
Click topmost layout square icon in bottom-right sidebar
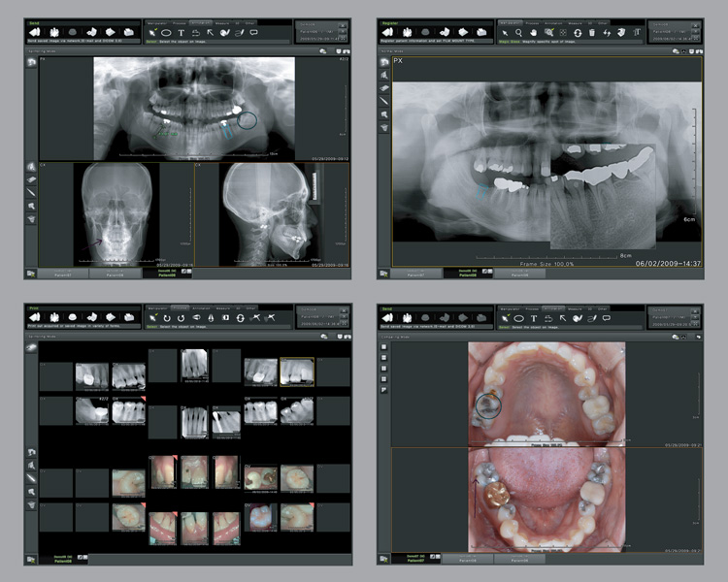coord(384,346)
